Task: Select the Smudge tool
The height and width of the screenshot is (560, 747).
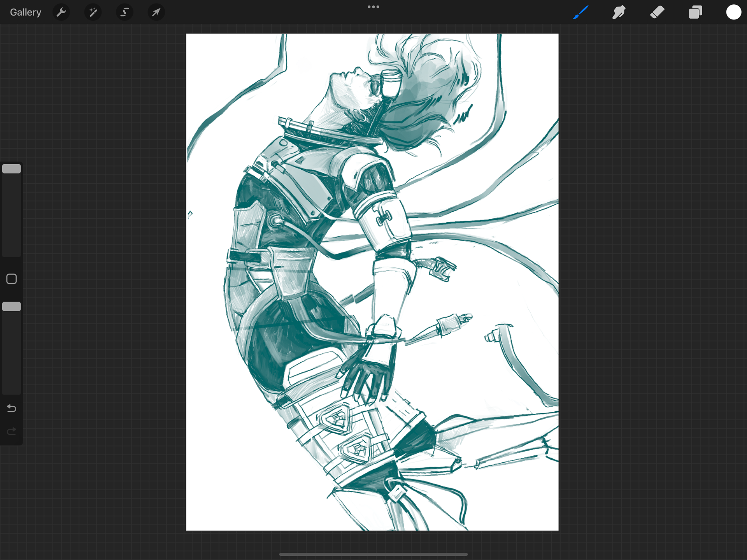Action: pos(619,12)
